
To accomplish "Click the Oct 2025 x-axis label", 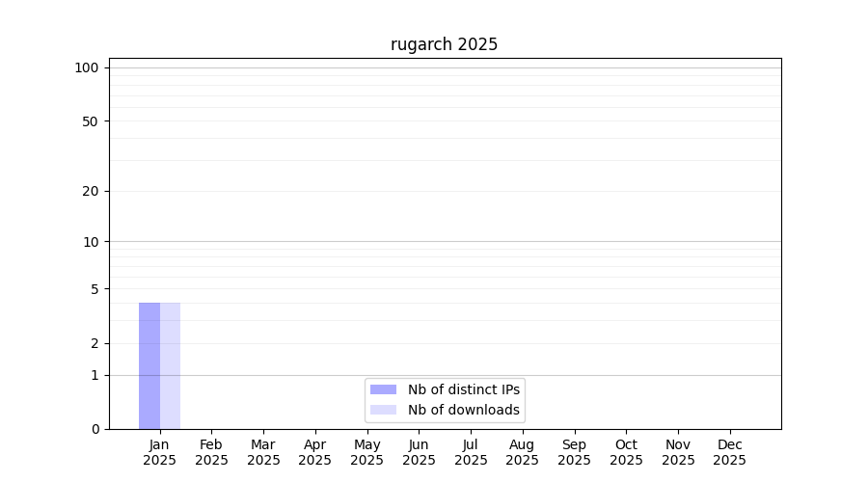I will (x=626, y=452).
